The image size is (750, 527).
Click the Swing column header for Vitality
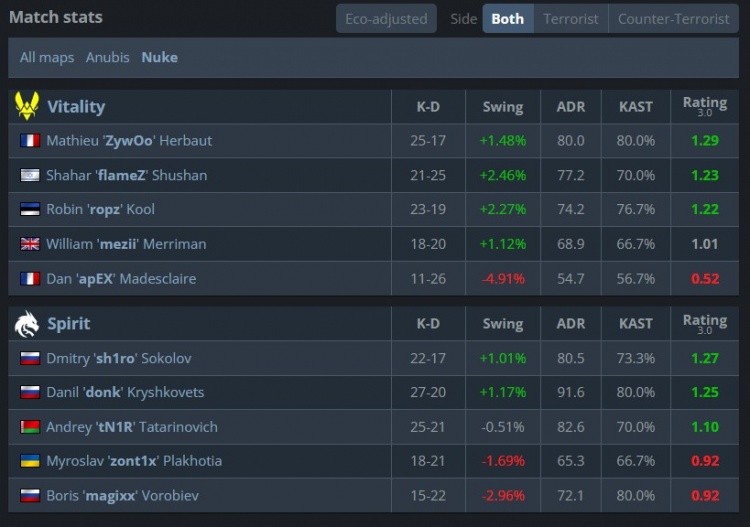pyautogui.click(x=503, y=107)
